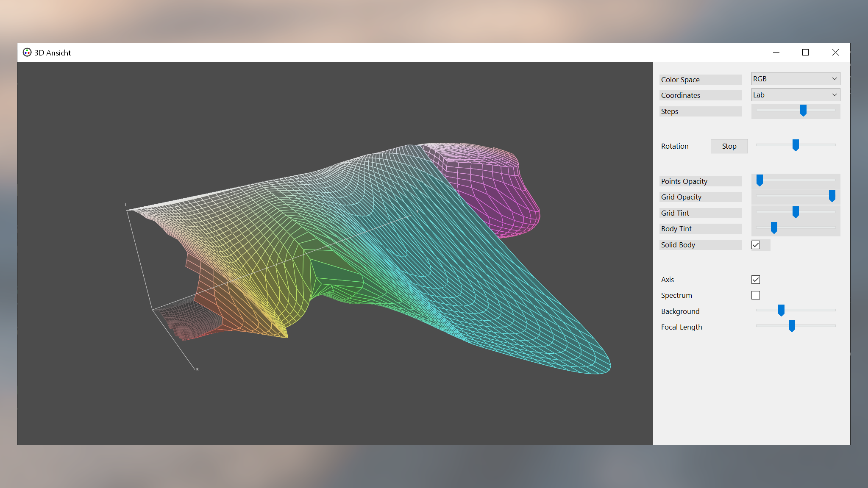Open the Coordinates Lab dropdown
Viewport: 868px width, 488px height.
tap(796, 95)
